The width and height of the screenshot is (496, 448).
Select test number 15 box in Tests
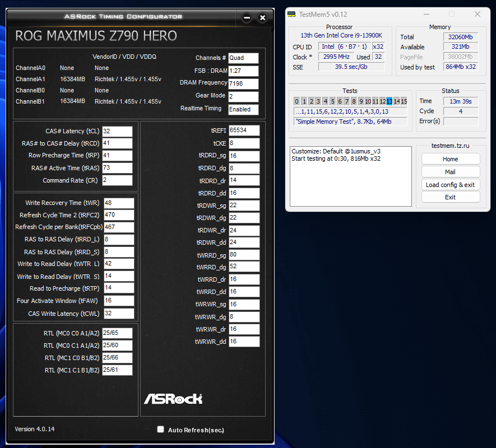pos(404,101)
